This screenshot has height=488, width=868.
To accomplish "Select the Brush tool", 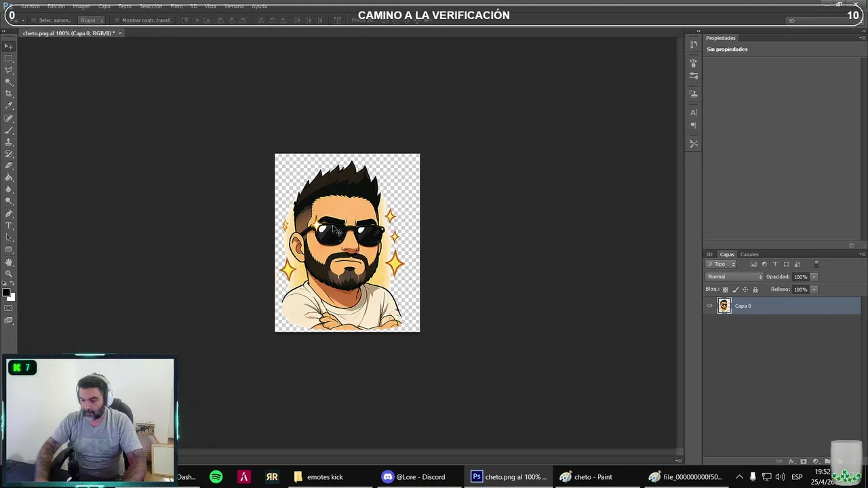I will [x=9, y=130].
